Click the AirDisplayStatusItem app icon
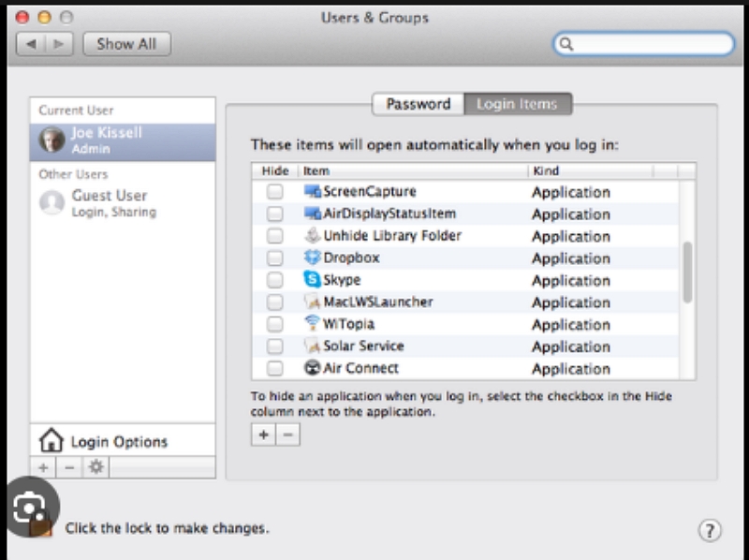The image size is (749, 560). point(313,214)
